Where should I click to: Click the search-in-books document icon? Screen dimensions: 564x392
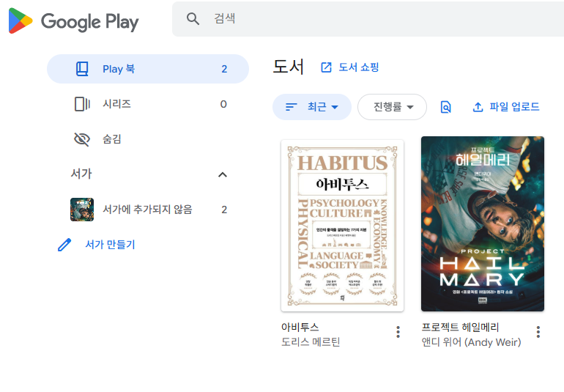pos(445,107)
